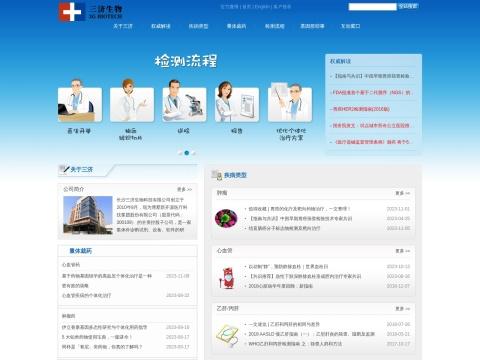Click the pencil icon beside 关于三济 heading
The height and width of the screenshot is (360, 480).
pos(64,169)
